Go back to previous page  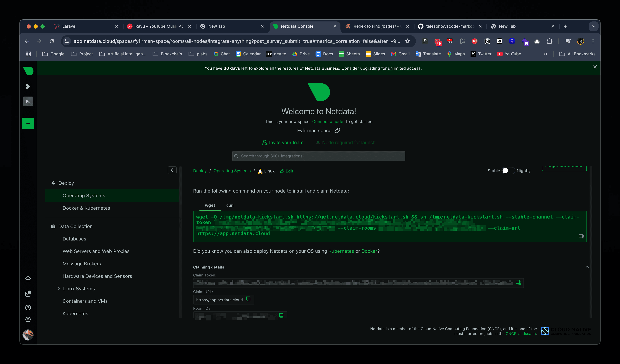click(x=27, y=41)
